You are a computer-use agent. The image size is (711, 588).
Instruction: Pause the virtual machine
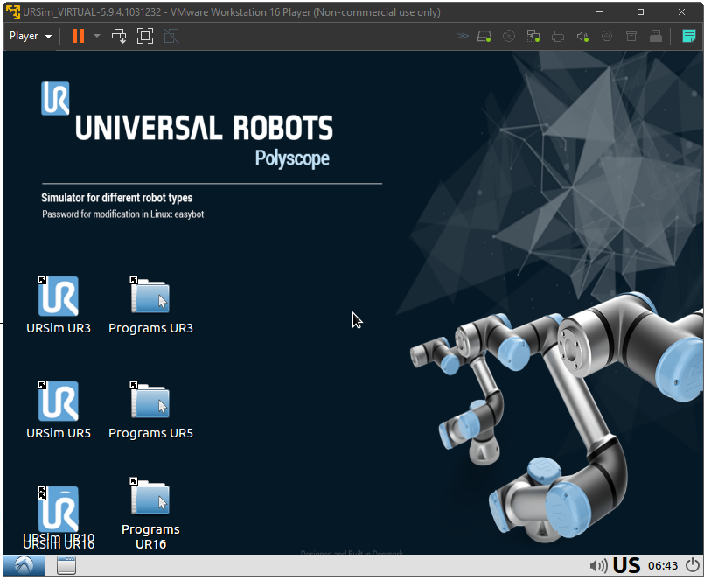tap(79, 36)
